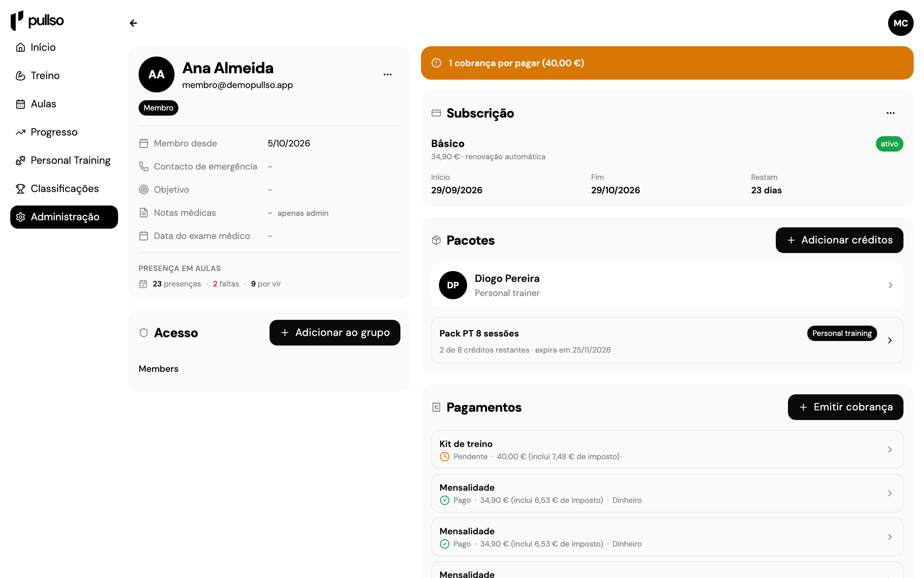Click the Membro desde calendar icon

point(143,143)
